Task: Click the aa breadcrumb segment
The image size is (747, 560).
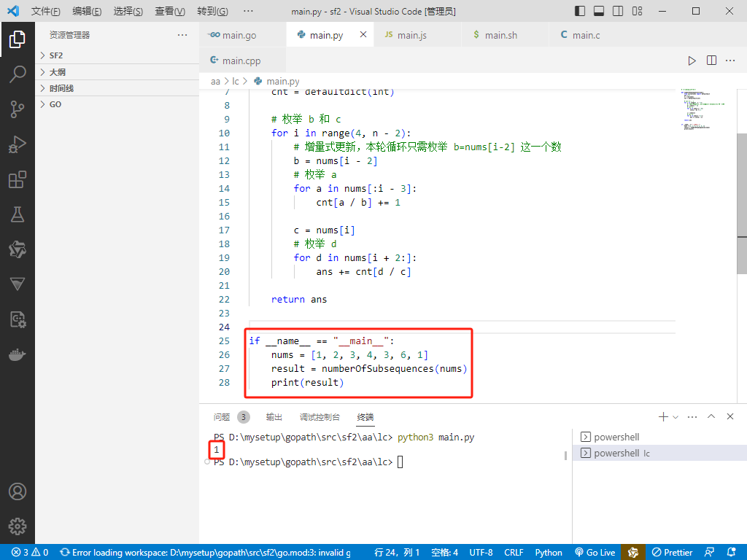Action: pyautogui.click(x=215, y=82)
